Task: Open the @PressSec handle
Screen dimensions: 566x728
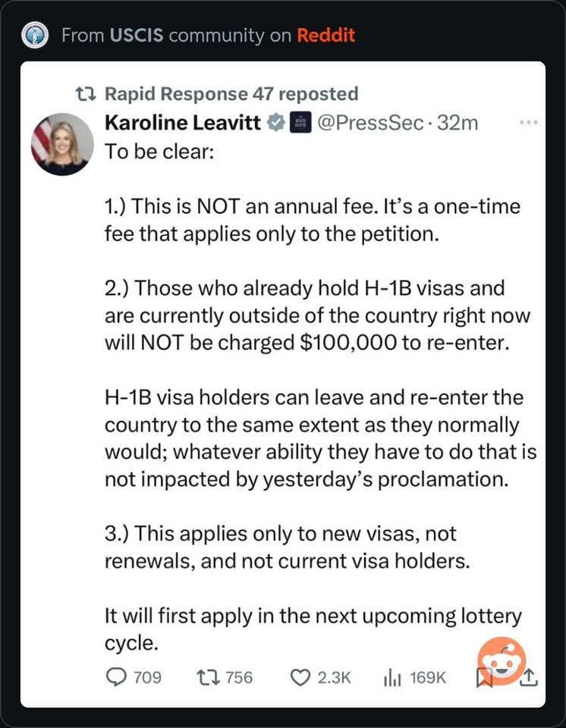Action: click(x=370, y=123)
